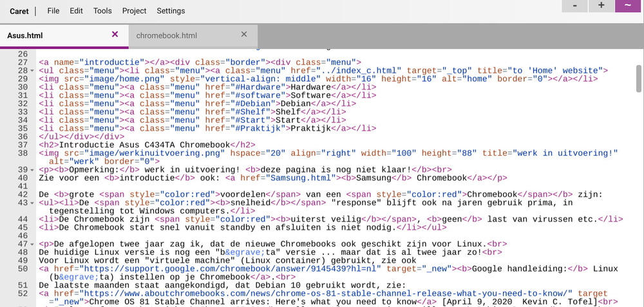
Task: Open the Tools menu
Action: (102, 11)
